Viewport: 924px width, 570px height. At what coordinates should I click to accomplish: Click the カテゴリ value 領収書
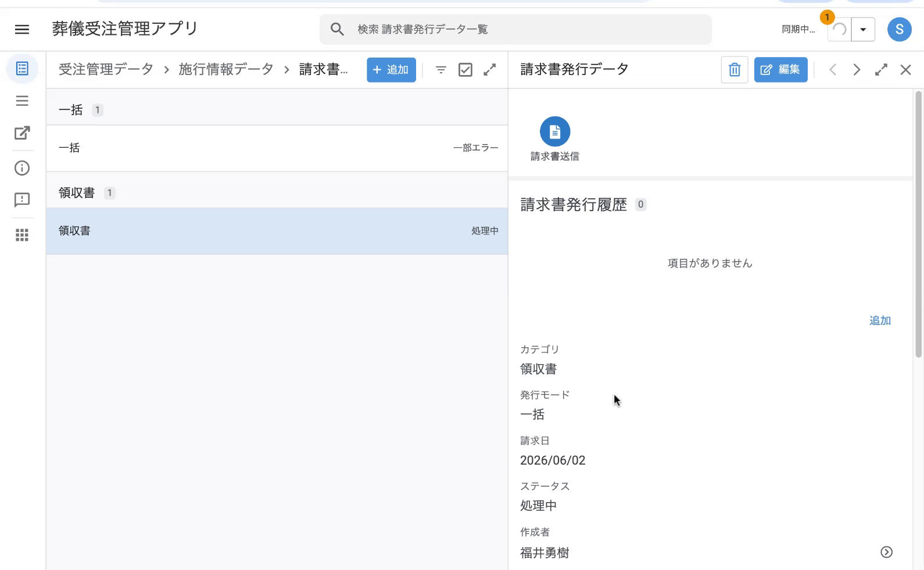click(538, 369)
